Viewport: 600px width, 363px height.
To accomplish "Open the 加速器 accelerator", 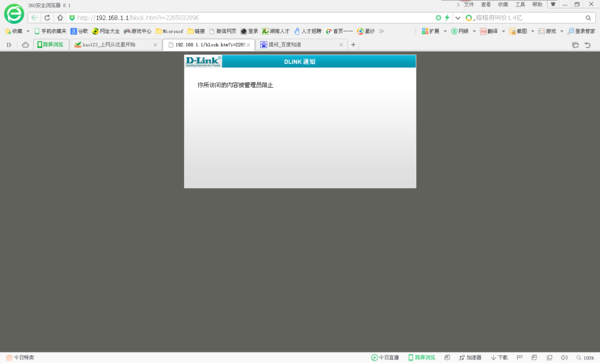I will pos(470,357).
